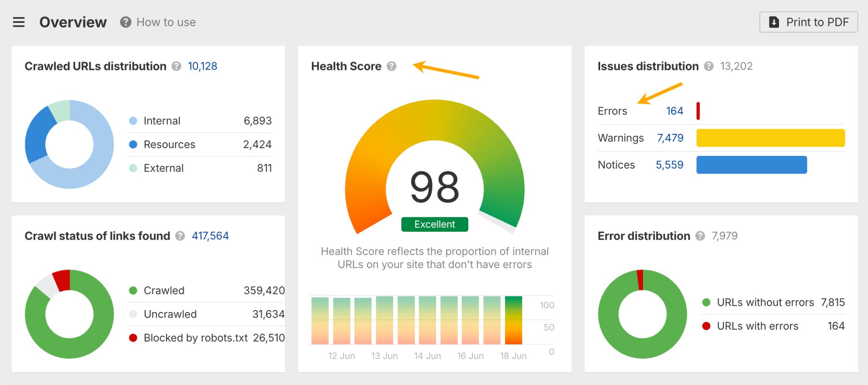
Task: Click the help icon next to Health Score
Action: click(392, 66)
